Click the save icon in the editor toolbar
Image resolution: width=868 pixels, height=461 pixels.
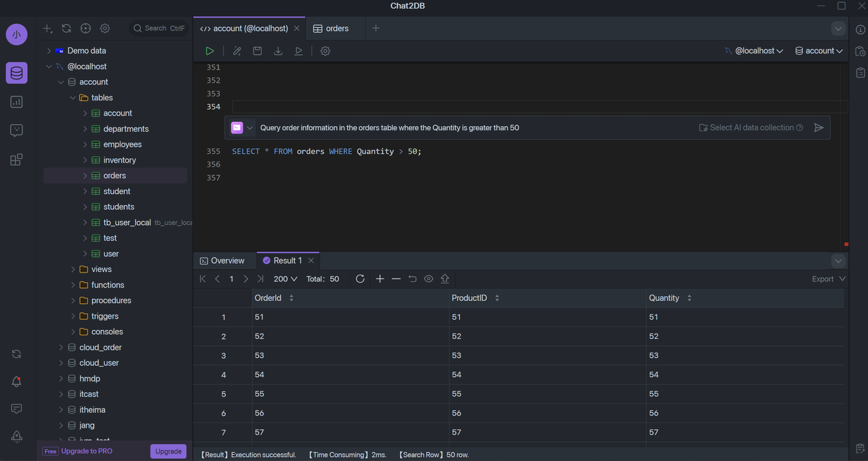tap(258, 51)
